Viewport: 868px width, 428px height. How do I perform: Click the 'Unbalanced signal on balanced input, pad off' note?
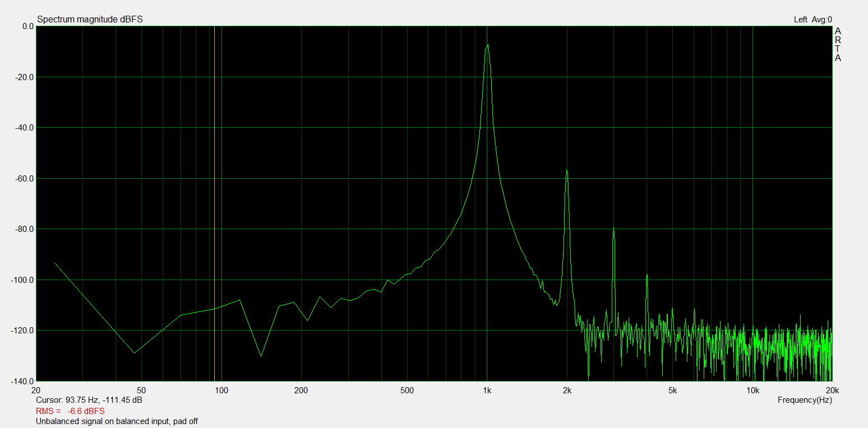117,421
